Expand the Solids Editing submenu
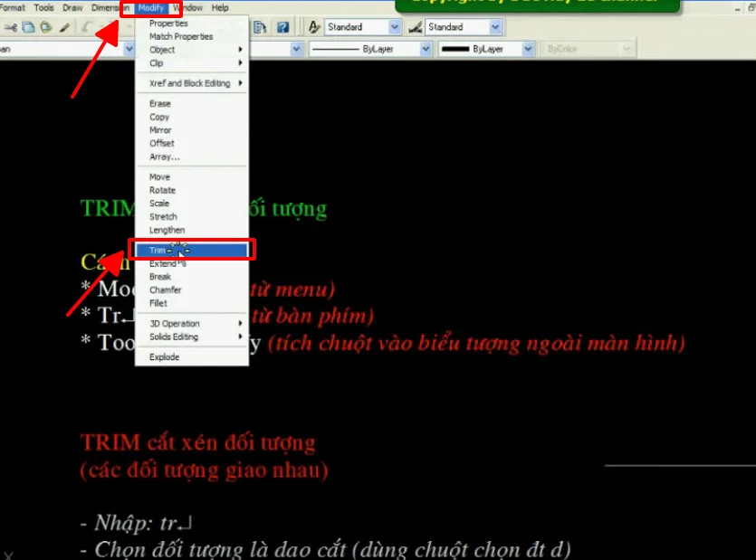This screenshot has width=756, height=560. click(192, 337)
